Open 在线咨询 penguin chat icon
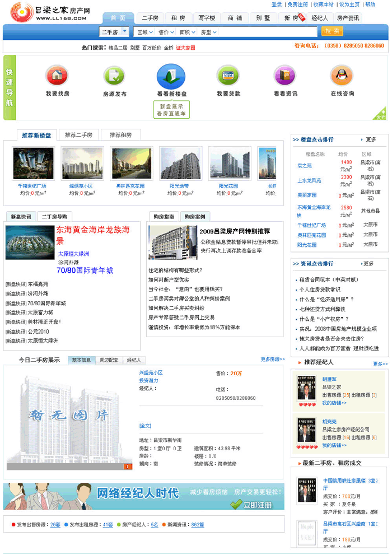Image resolution: width=392 pixels, height=555 pixels. tap(342, 76)
